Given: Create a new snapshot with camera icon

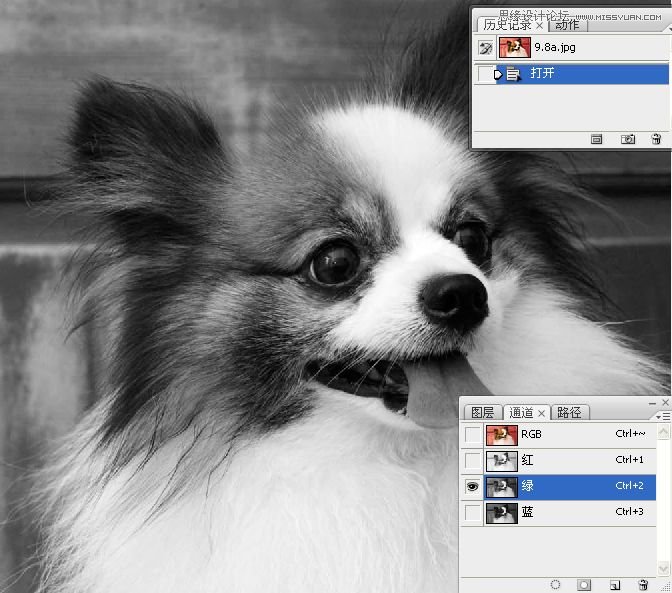Looking at the screenshot, I should pos(628,139).
